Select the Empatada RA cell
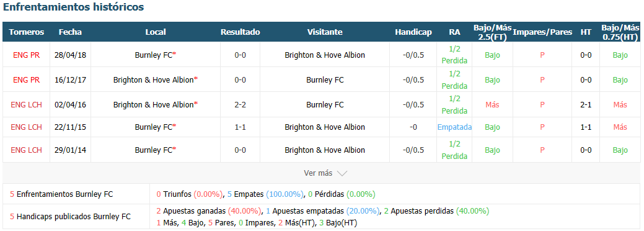The image size is (644, 231). pyautogui.click(x=454, y=127)
